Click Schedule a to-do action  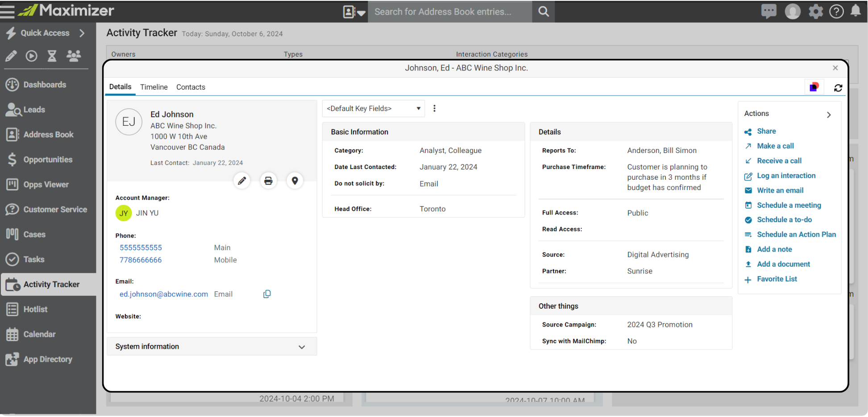tap(784, 219)
